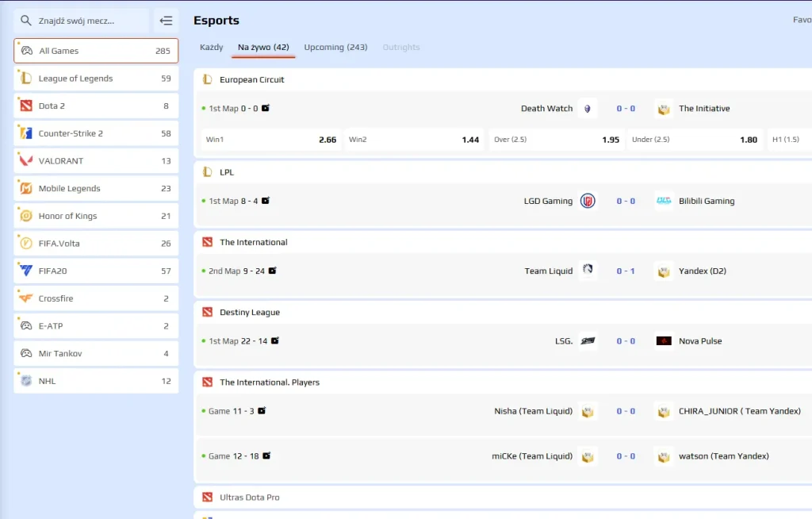Select Honor of Kings category
812x519 pixels.
coord(96,216)
